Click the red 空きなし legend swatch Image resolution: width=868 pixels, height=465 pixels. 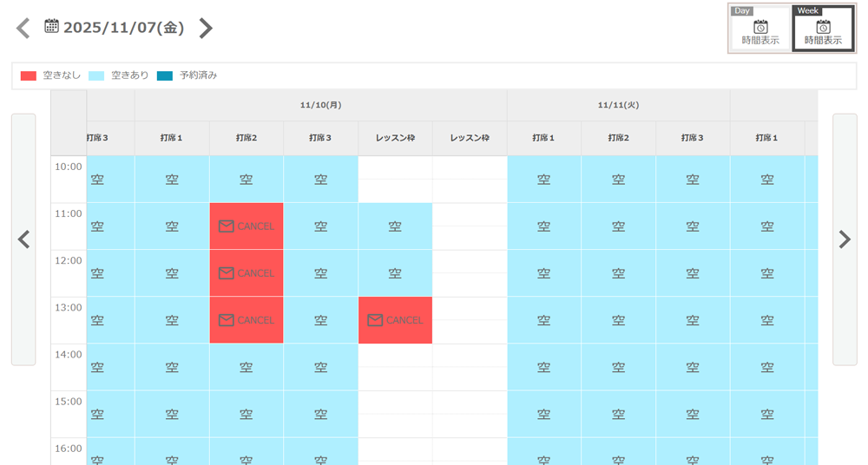pos(29,76)
